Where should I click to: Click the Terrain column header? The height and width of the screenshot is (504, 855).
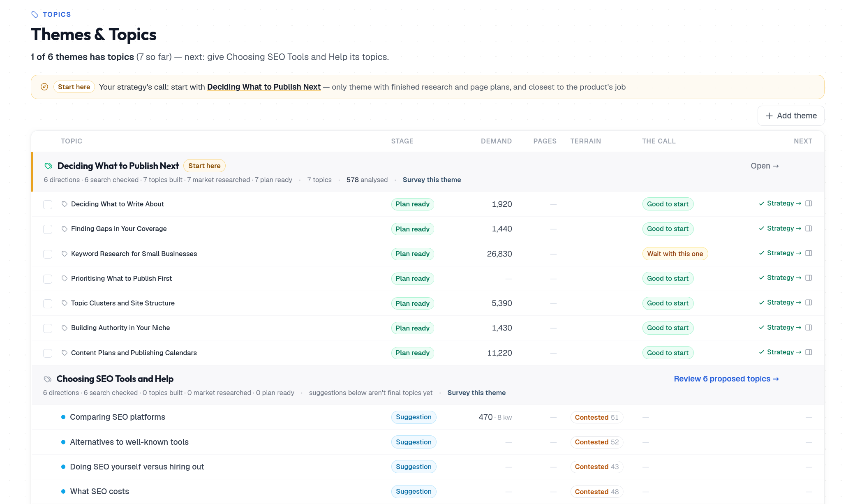point(586,141)
